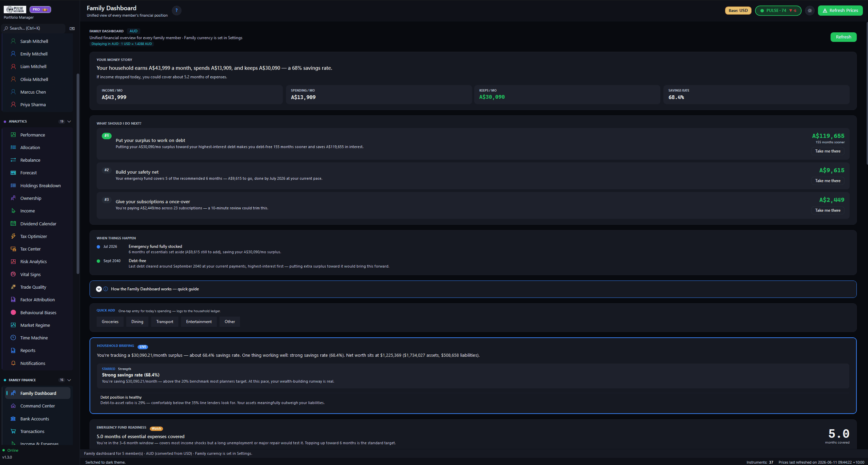This screenshot has width=868, height=465.
Task: Open Dividend Calendar icon
Action: point(13,224)
